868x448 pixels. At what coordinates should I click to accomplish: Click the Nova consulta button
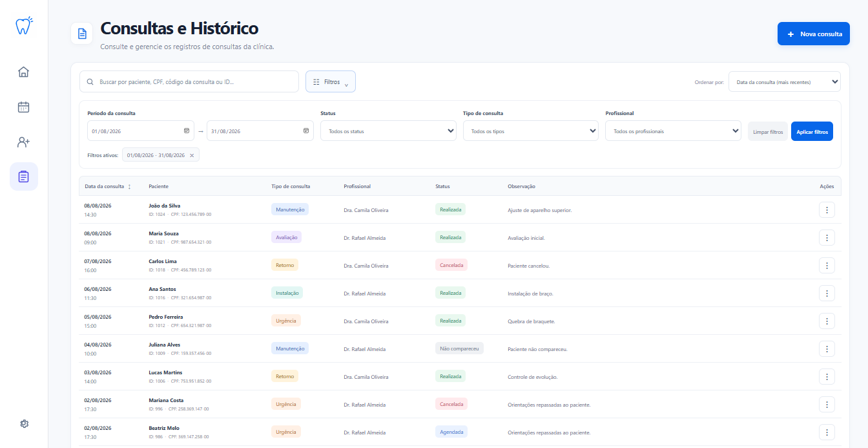(x=814, y=34)
